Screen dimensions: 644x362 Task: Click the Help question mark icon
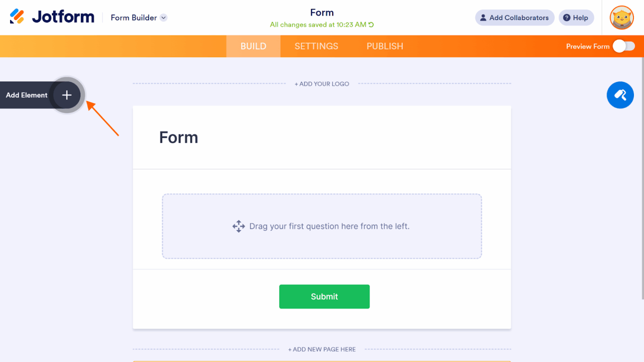click(x=567, y=18)
